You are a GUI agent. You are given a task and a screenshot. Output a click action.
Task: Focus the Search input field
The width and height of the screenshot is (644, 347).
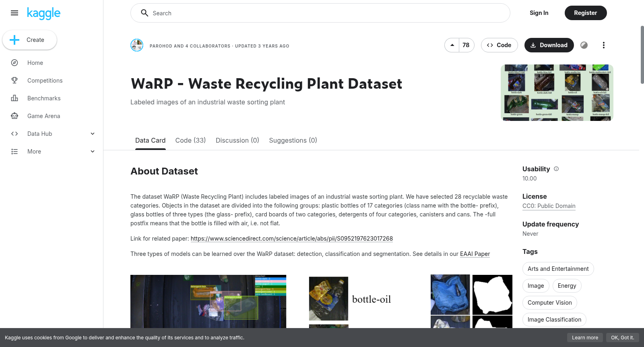320,13
